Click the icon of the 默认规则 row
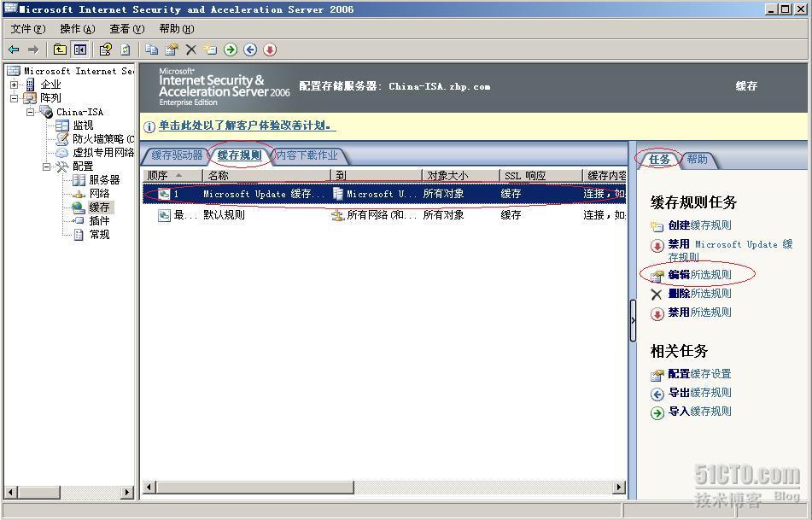The image size is (812, 520). coord(164,215)
